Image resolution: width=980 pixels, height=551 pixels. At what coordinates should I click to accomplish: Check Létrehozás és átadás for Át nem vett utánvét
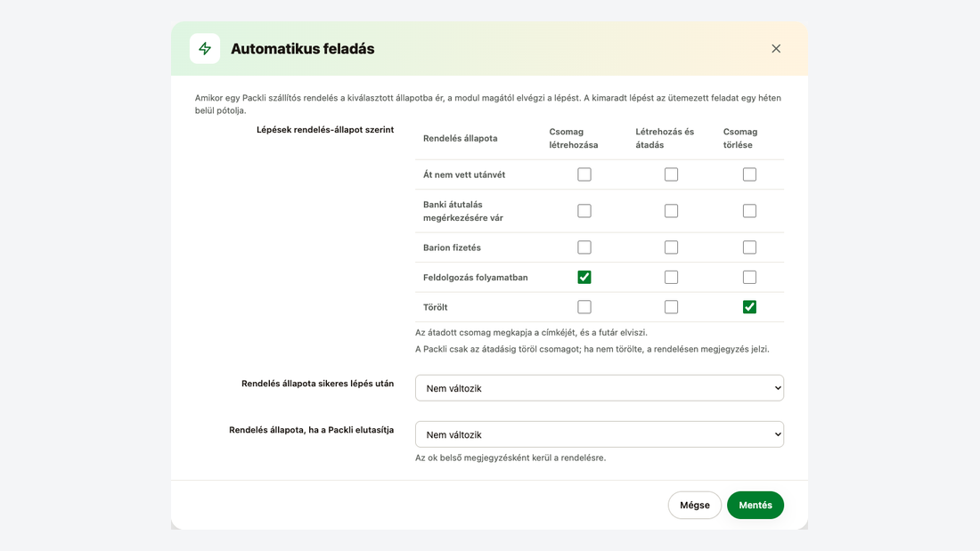coord(671,174)
